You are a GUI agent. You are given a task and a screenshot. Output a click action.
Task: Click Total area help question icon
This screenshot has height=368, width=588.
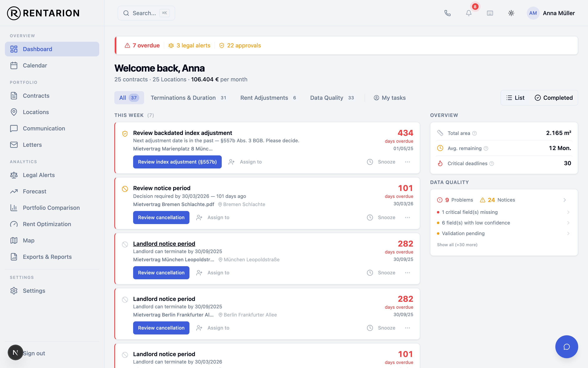474,133
